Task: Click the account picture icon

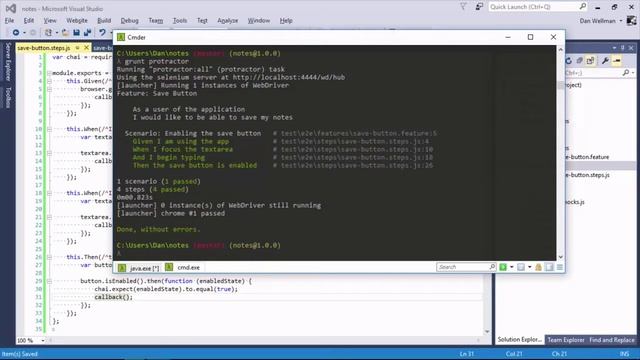Action: pos(631,20)
